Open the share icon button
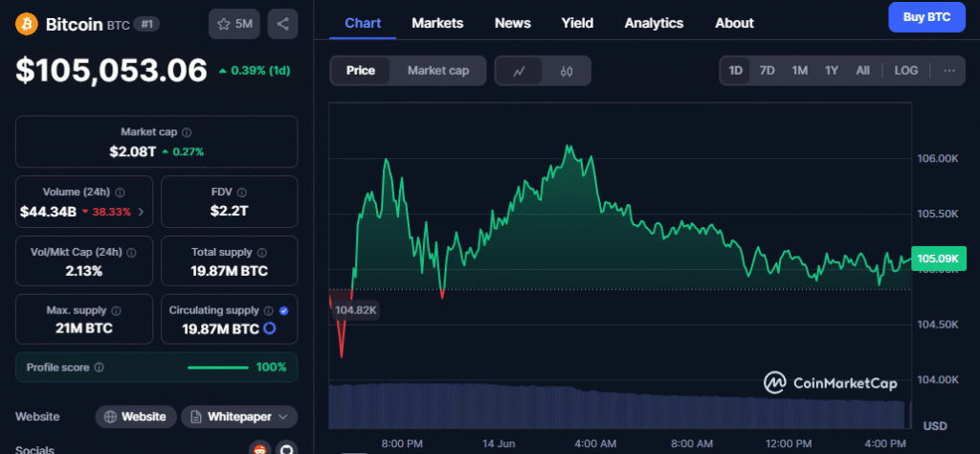Screen dimensions: 980x454 coord(282,24)
